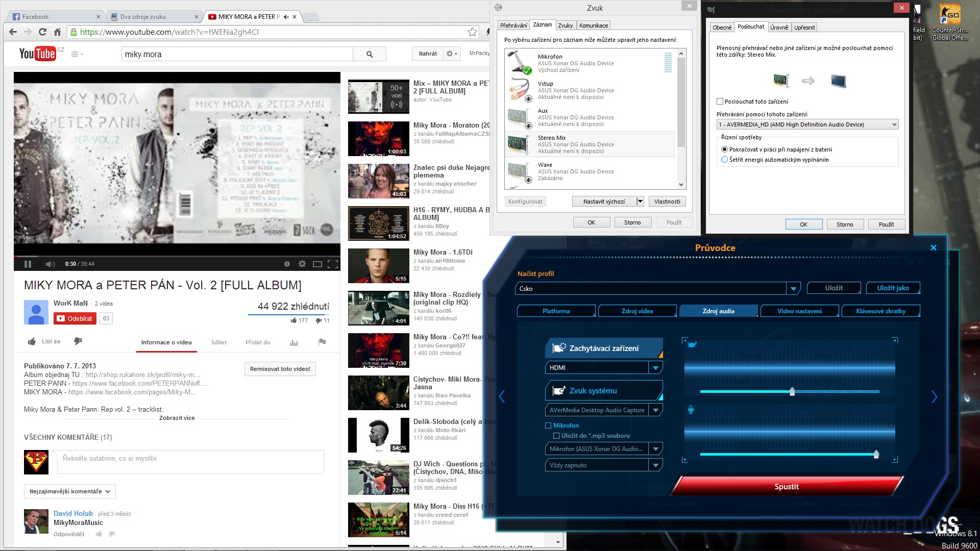The image size is (980, 551).
Task: Click Remixovat toto video! button
Action: click(280, 369)
